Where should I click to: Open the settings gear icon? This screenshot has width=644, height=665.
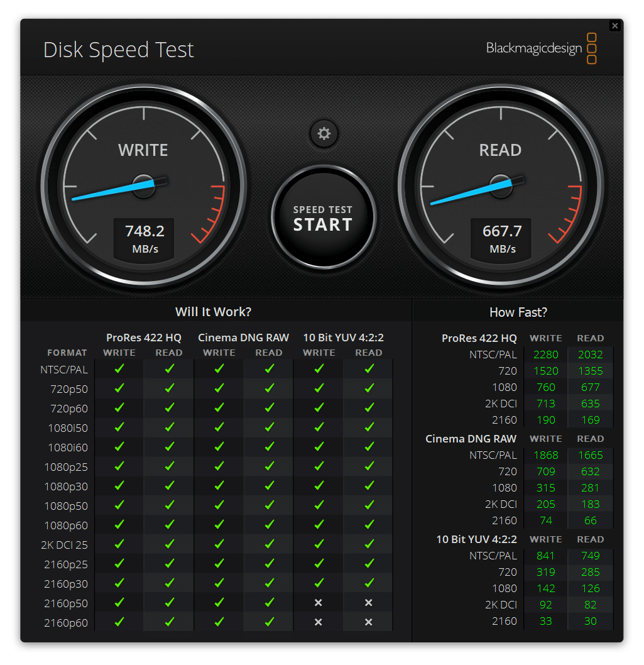pos(323,134)
